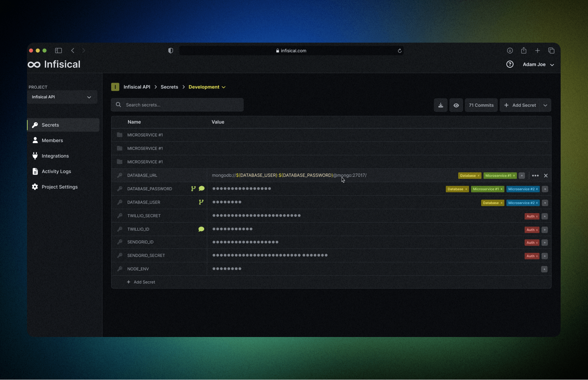Select Secrets in the sidebar
The width and height of the screenshot is (588, 380).
pos(63,125)
